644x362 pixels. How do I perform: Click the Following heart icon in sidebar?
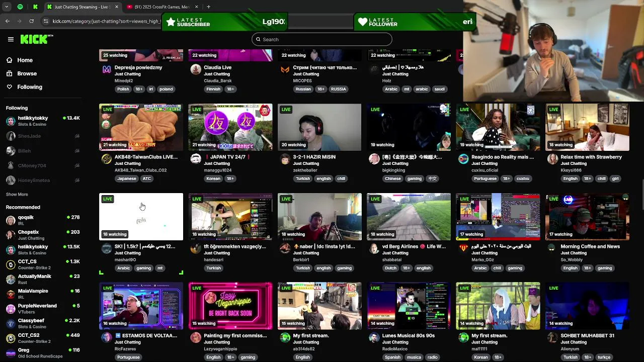pos(9,87)
